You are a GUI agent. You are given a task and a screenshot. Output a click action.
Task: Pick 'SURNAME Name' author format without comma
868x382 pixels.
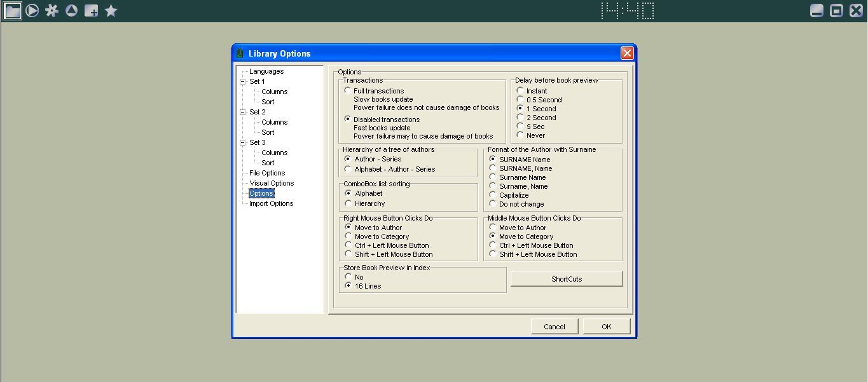tap(493, 160)
